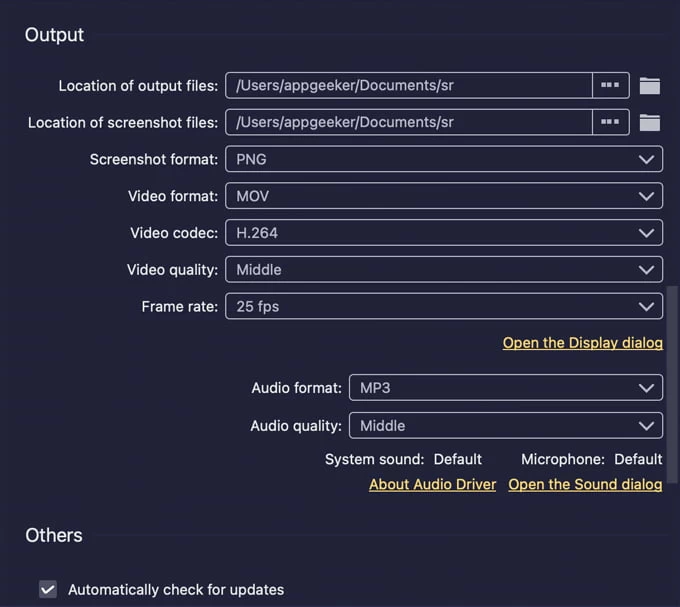This screenshot has width=680, height=607.
Task: Click the screenshot files location path field
Action: pyautogui.click(x=409, y=123)
